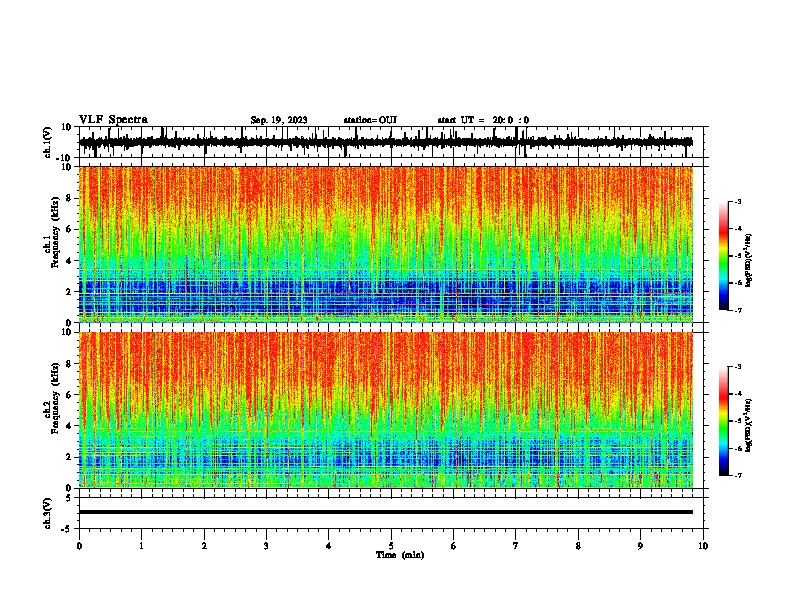
Task: Click the "station=OUI" header label
Action: coord(370,120)
